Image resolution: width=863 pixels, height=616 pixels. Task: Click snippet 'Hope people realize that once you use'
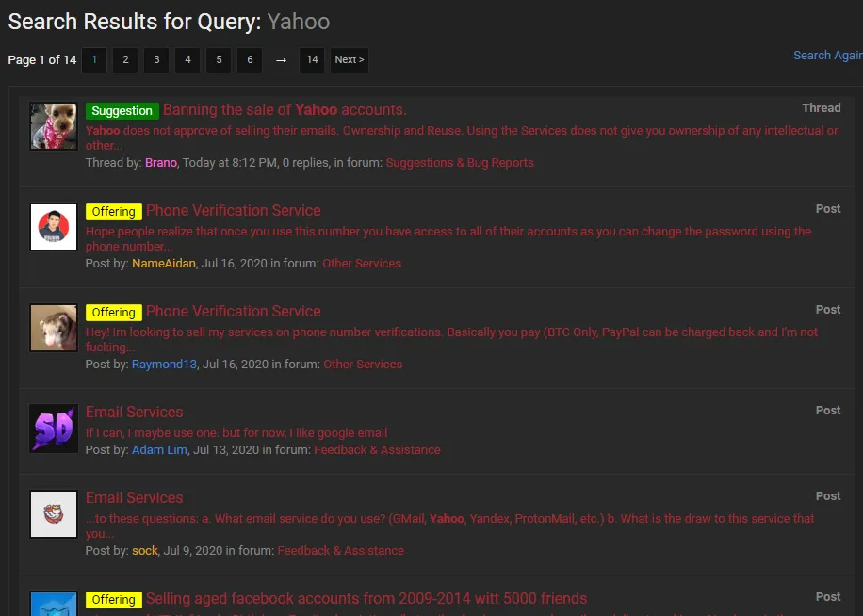(x=448, y=238)
